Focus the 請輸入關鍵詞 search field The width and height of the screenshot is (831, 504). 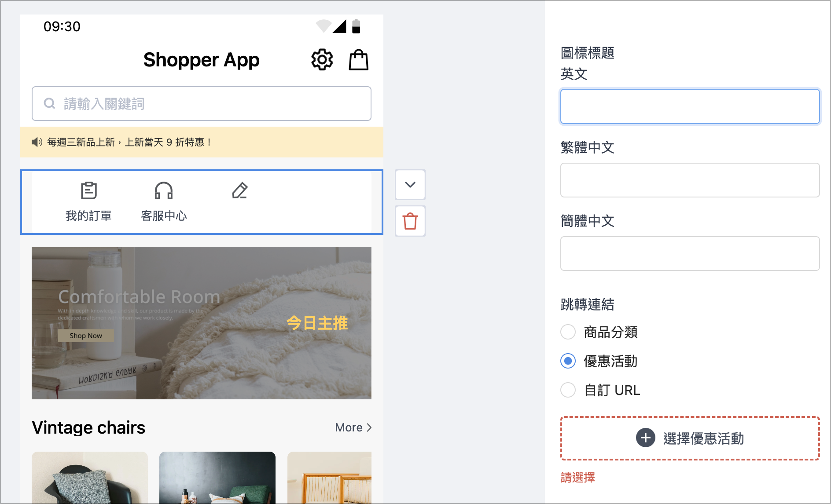pyautogui.click(x=202, y=104)
